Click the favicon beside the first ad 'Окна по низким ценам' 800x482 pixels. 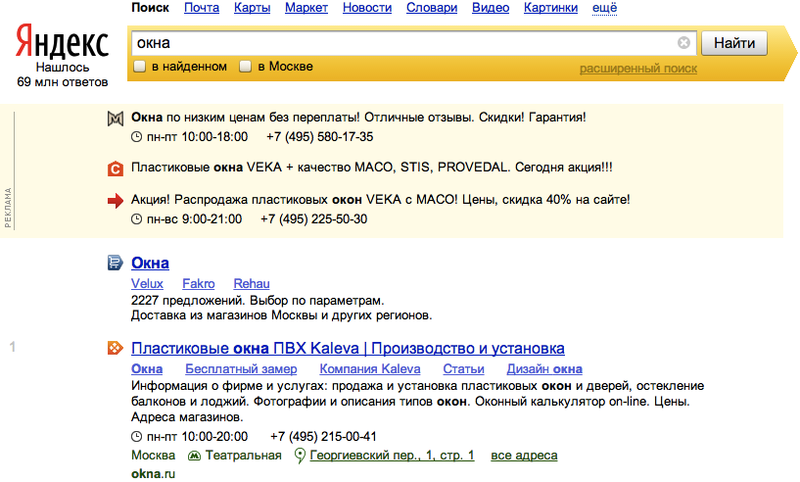115,118
